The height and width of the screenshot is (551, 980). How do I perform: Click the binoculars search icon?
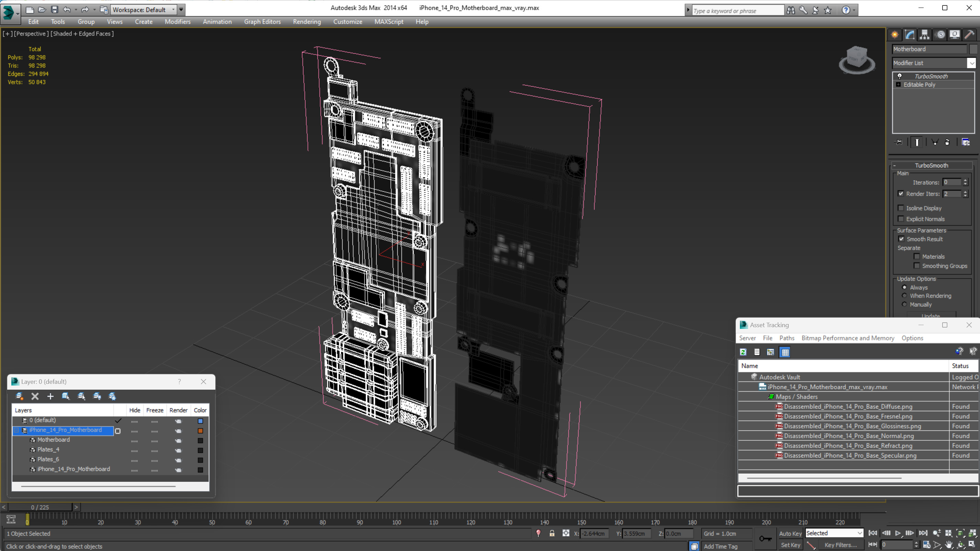click(790, 10)
